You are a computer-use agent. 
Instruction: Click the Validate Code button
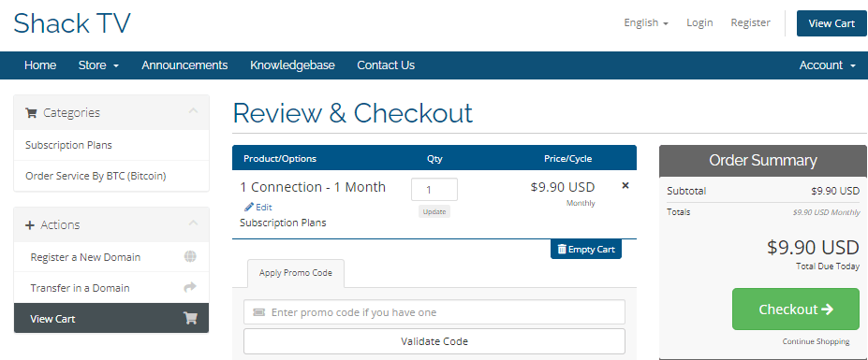click(x=434, y=341)
